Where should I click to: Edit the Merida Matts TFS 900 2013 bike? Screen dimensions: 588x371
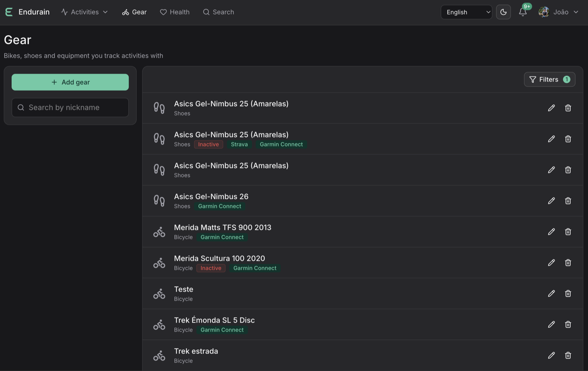(551, 232)
